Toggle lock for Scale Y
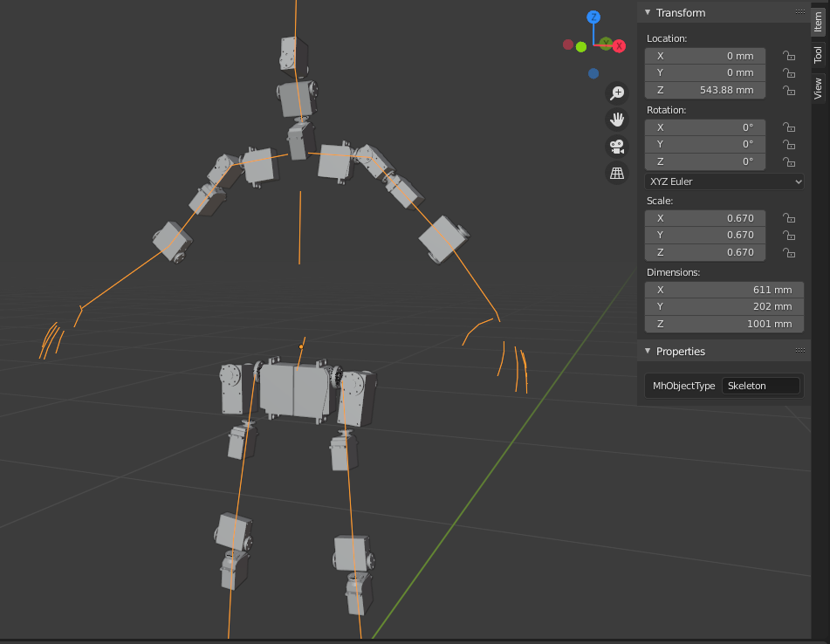830x644 pixels. coord(788,236)
